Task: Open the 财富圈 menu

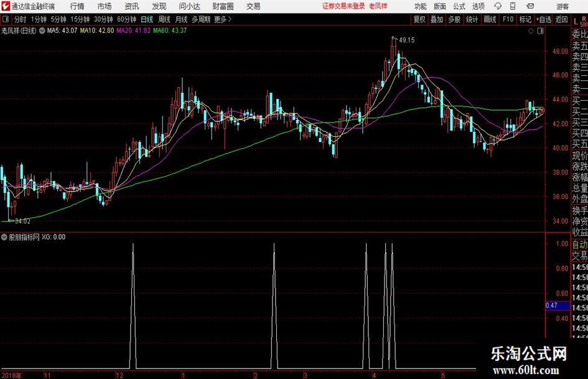Action: pos(223,6)
